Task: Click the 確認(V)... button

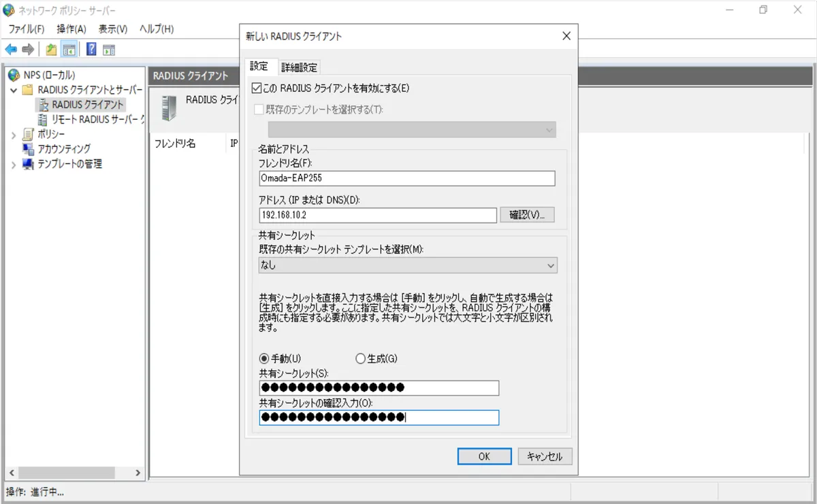Action: pyautogui.click(x=528, y=215)
